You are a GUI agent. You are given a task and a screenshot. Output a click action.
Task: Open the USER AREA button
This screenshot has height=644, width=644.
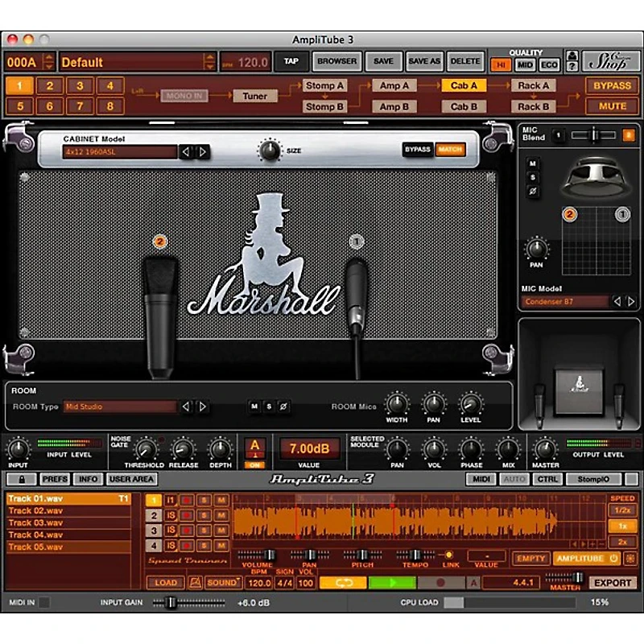point(131,479)
